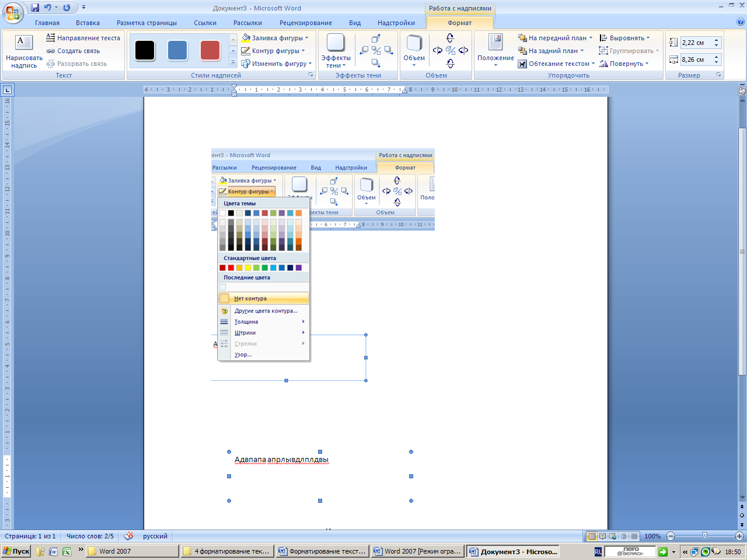Image resolution: width=747 pixels, height=560 pixels.
Task: Save the document via quick access toolbar
Action: 35,8
